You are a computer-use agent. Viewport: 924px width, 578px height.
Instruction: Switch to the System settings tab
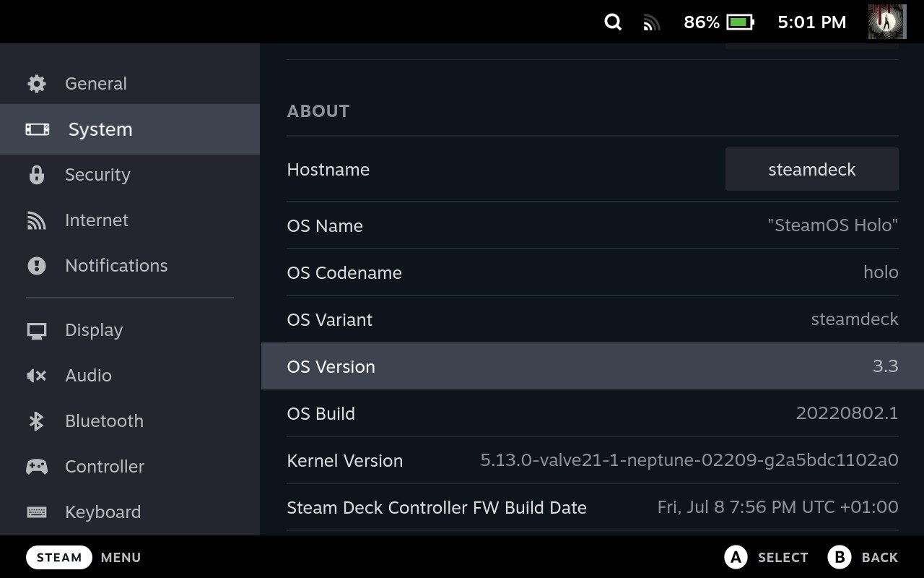coord(100,129)
